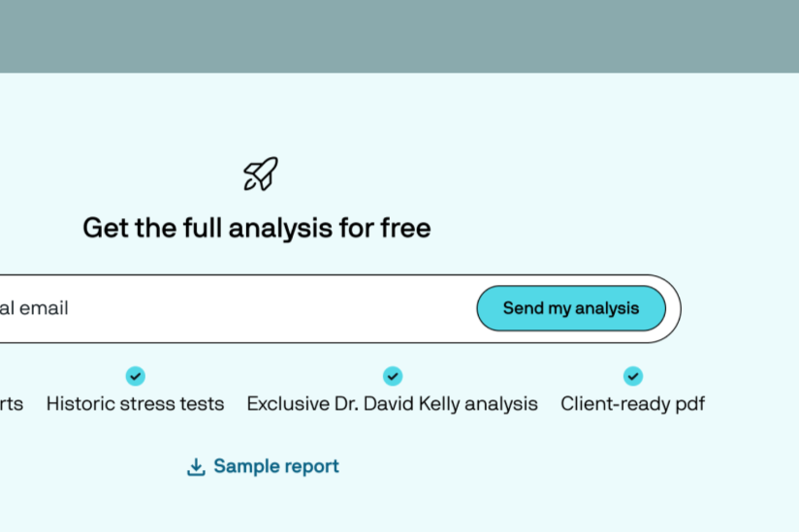This screenshot has width=799, height=532.
Task: Click checkmark icon above Client-ready pdf
Action: click(633, 376)
